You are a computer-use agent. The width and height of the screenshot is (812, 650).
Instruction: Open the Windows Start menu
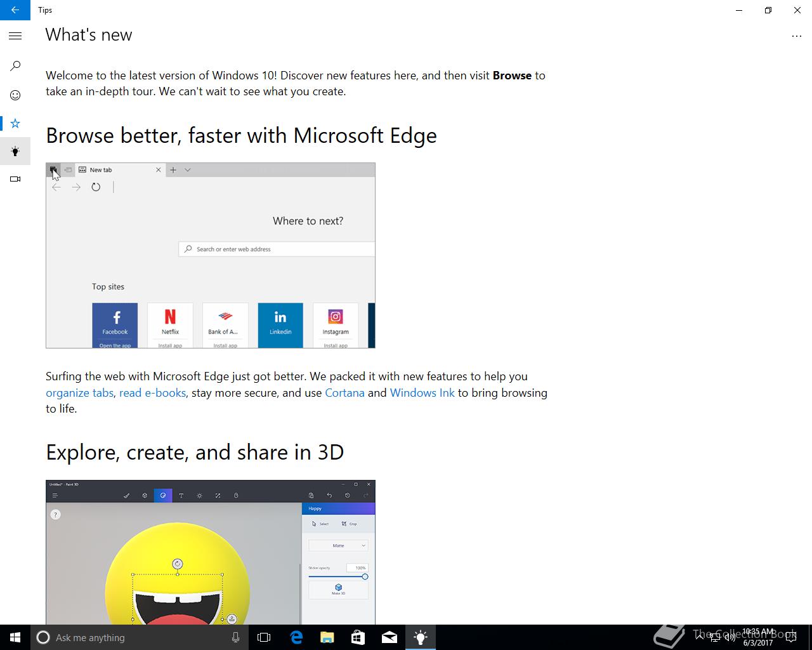coord(15,637)
